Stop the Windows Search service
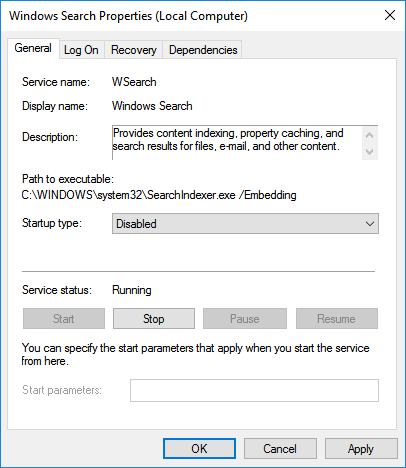The height and width of the screenshot is (468, 406). tap(154, 319)
